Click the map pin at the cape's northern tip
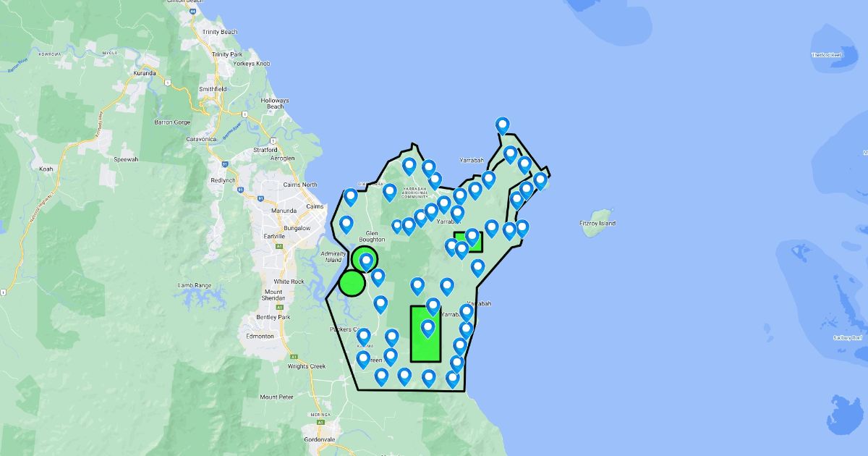 click(x=502, y=127)
